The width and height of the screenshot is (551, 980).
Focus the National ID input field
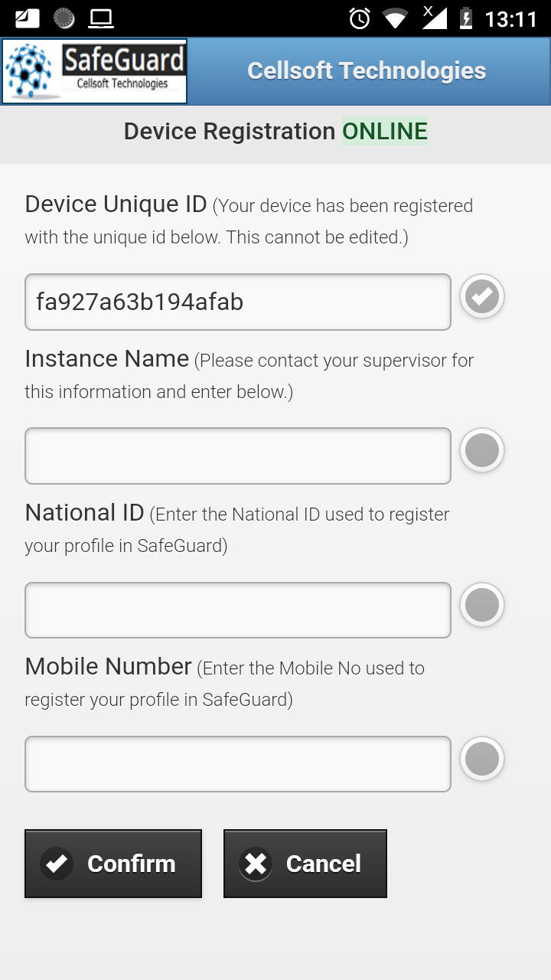click(x=238, y=610)
